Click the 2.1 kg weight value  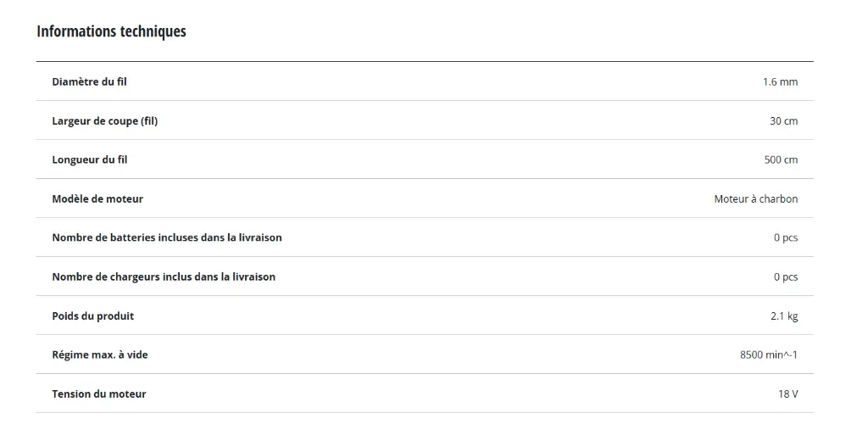pyautogui.click(x=784, y=316)
